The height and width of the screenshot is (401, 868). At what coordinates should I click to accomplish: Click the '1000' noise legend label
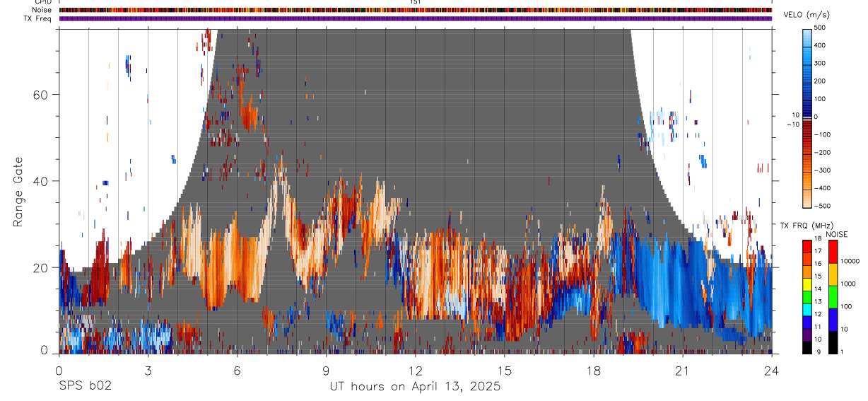point(848,284)
